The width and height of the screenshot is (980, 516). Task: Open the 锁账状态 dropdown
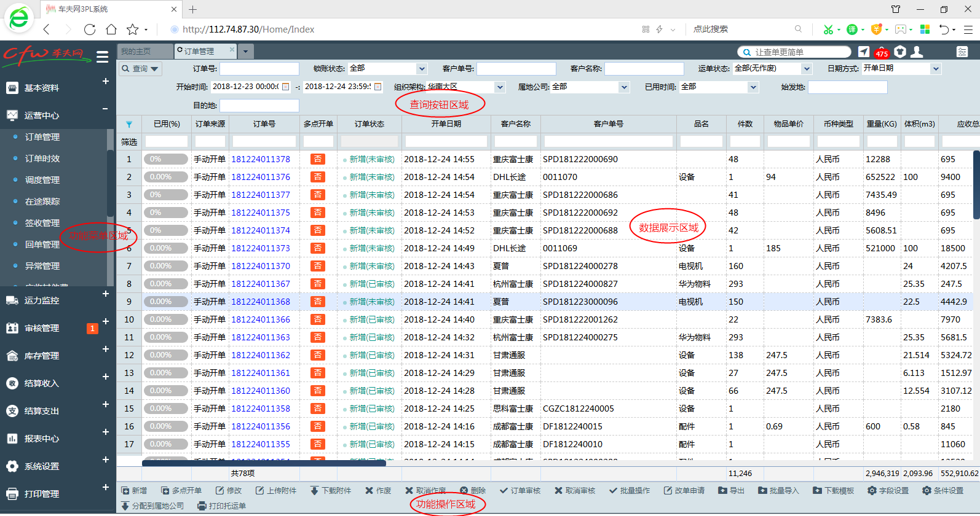[x=422, y=69]
